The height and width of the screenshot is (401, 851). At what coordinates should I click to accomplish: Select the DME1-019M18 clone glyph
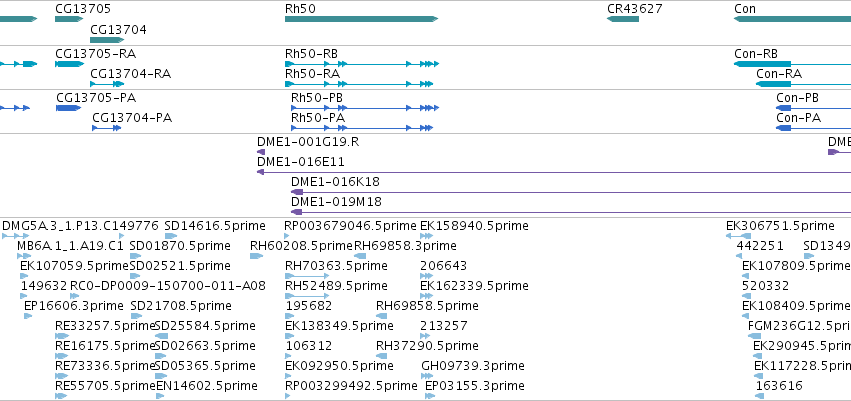tap(571, 212)
